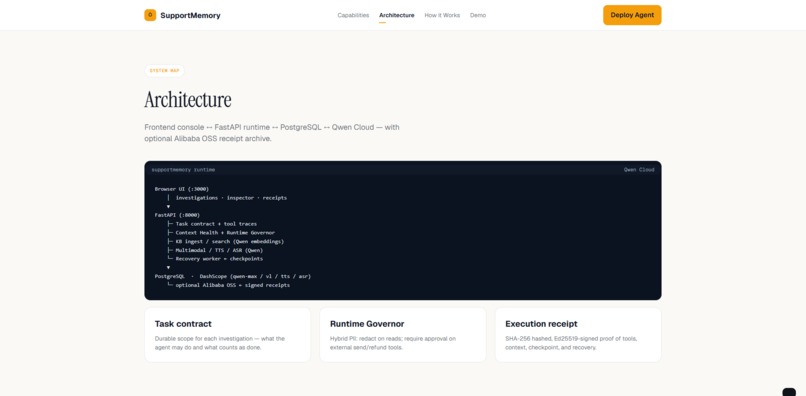Viewport: 806px width, 396px height.
Task: Go to the Capabilities nav item
Action: (x=353, y=15)
